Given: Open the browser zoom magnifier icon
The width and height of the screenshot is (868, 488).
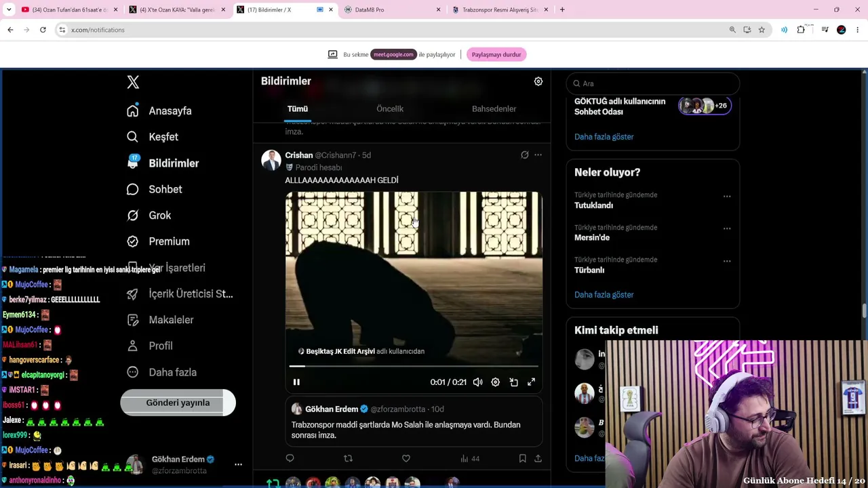Looking at the screenshot, I should coord(732,30).
